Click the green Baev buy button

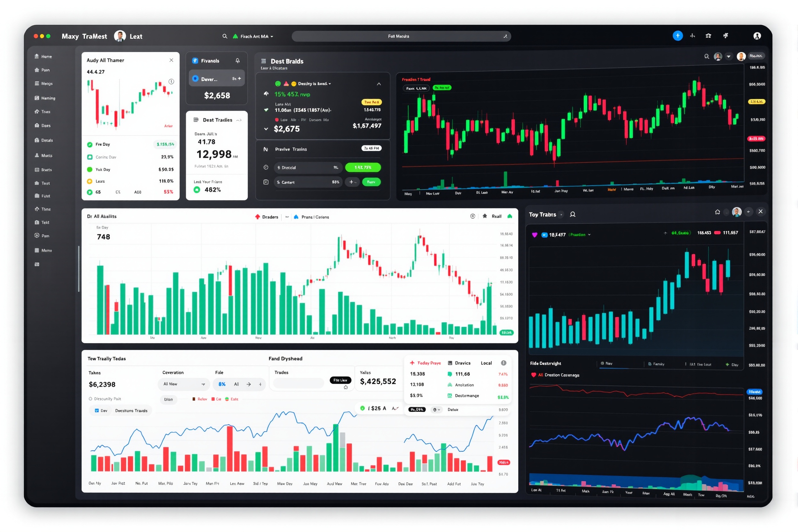(x=371, y=182)
